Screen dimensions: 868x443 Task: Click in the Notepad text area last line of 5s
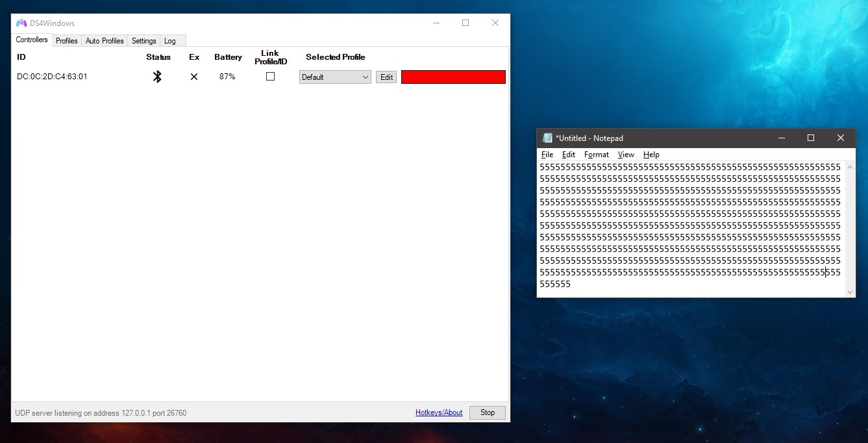[555, 285]
